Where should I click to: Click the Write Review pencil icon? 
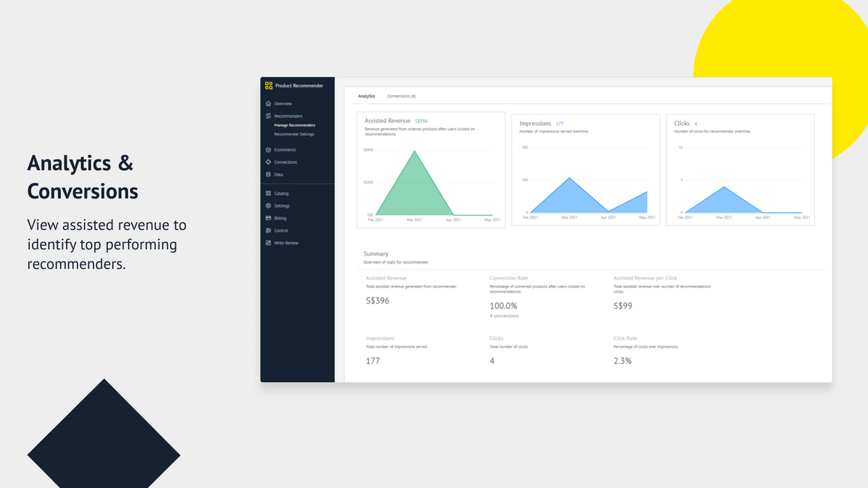coord(269,243)
